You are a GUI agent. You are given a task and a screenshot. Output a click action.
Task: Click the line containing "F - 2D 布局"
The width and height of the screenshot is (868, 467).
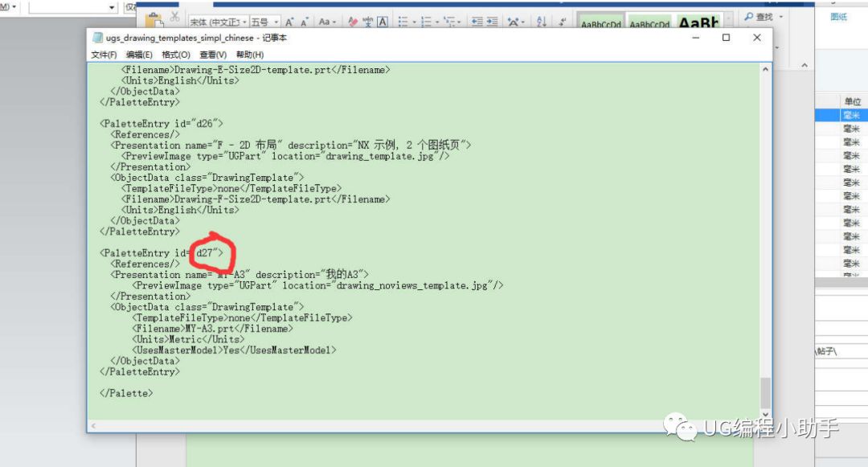click(291, 145)
